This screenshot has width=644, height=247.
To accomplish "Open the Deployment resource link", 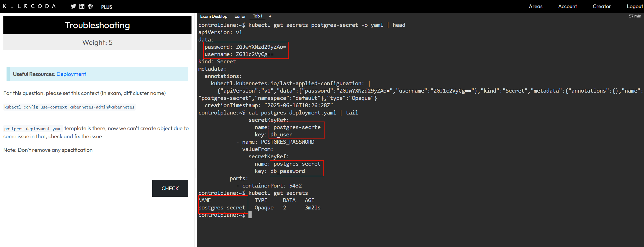I will coord(71,74).
